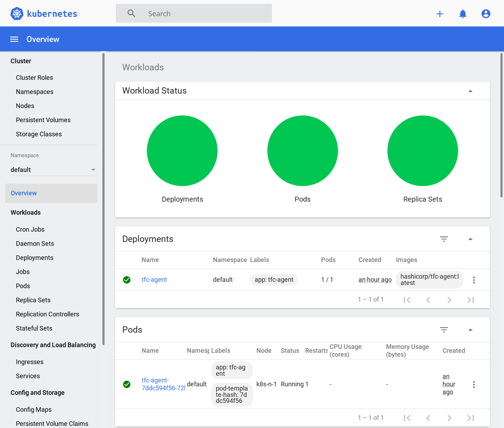
Task: Open the Deployments filter icon
Action: click(444, 239)
